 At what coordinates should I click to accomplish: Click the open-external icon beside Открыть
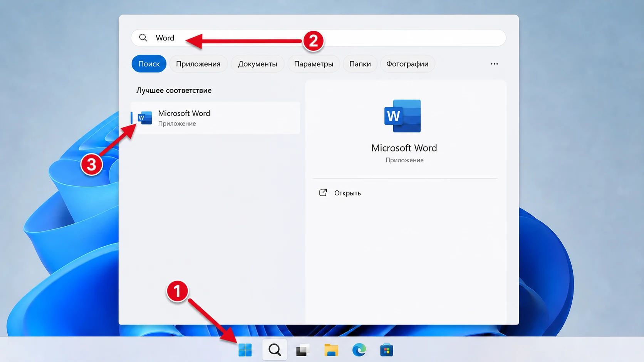click(323, 193)
